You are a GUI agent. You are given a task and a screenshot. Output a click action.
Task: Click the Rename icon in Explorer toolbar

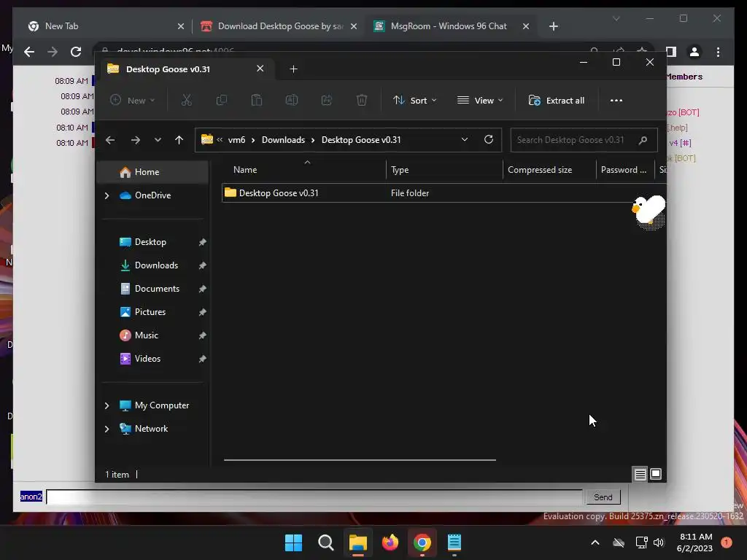pyautogui.click(x=292, y=100)
